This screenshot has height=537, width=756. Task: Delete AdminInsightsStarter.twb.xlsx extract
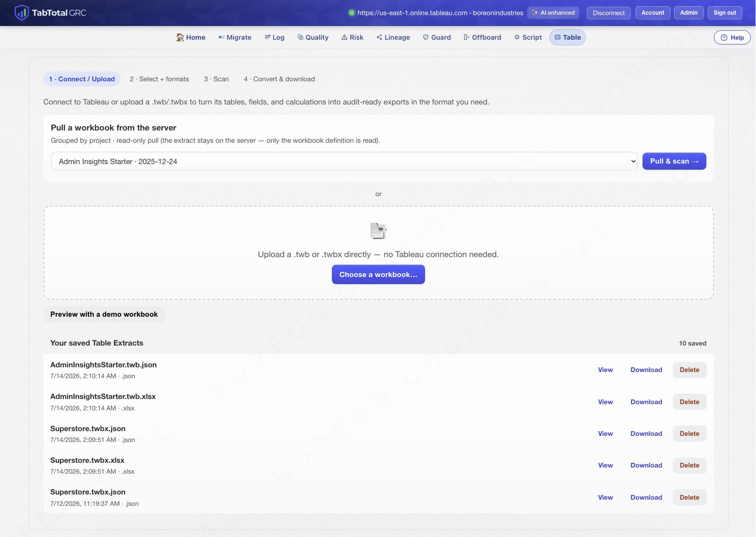click(689, 402)
